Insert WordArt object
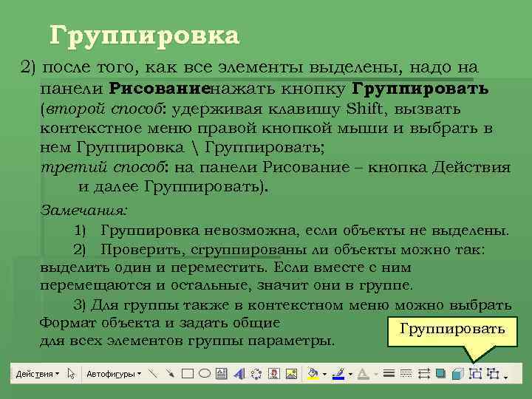532x399 pixels. click(239, 374)
